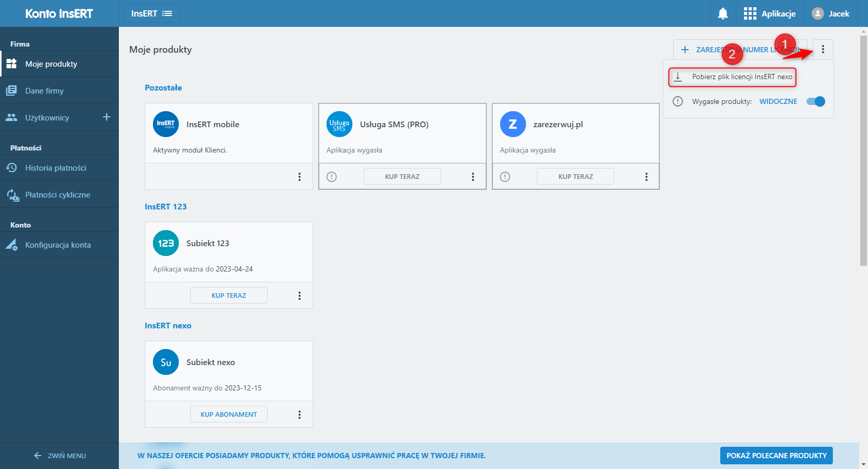Open the Jacek user avatar menu
Image resolution: width=868 pixels, height=469 pixels.
pos(817,13)
